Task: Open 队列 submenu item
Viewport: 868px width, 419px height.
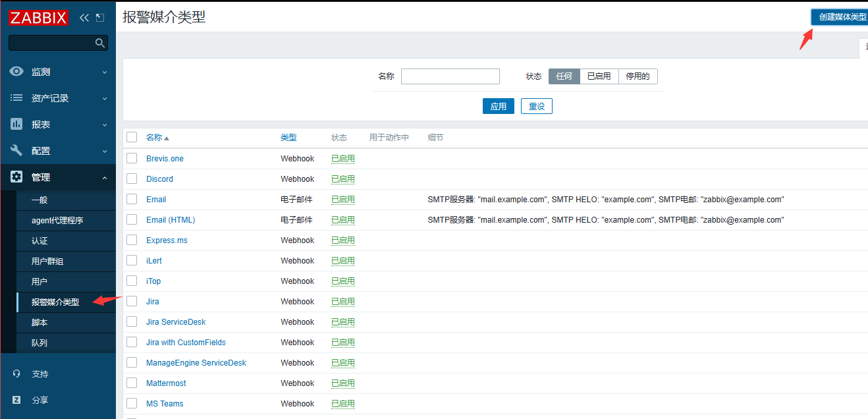Action: point(66,343)
